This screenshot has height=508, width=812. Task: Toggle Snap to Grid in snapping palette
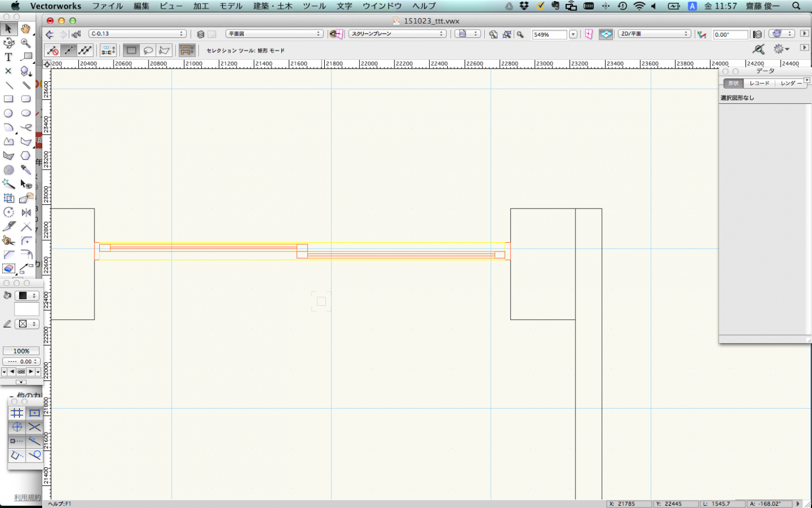click(17, 413)
